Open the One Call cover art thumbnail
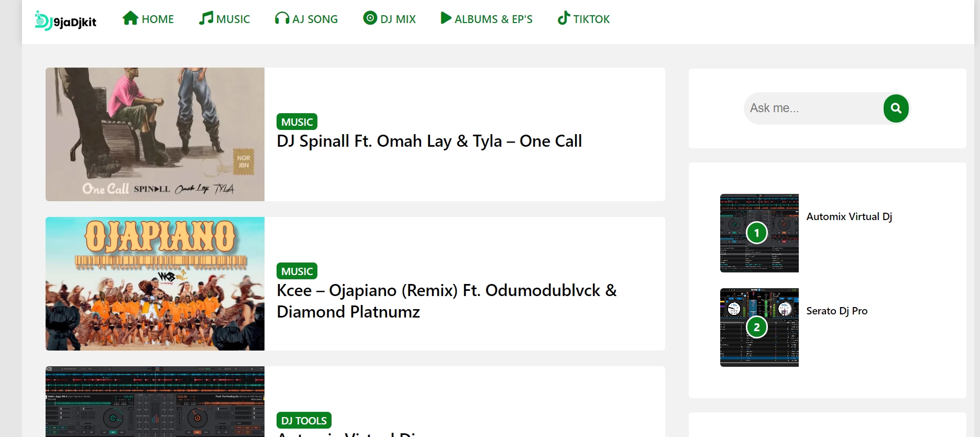 coord(155,134)
